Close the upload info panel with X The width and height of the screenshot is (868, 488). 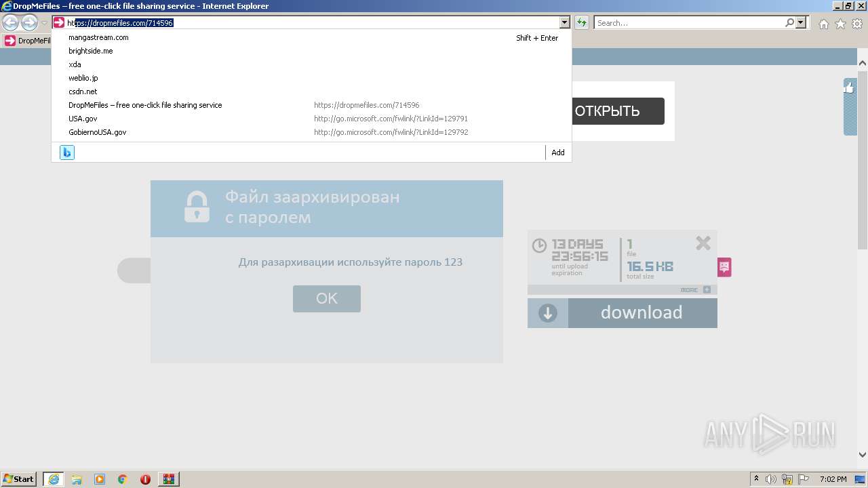click(703, 243)
